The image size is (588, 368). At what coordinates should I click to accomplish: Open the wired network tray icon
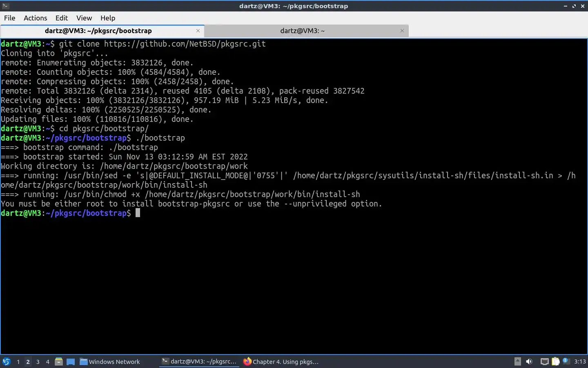(x=544, y=361)
